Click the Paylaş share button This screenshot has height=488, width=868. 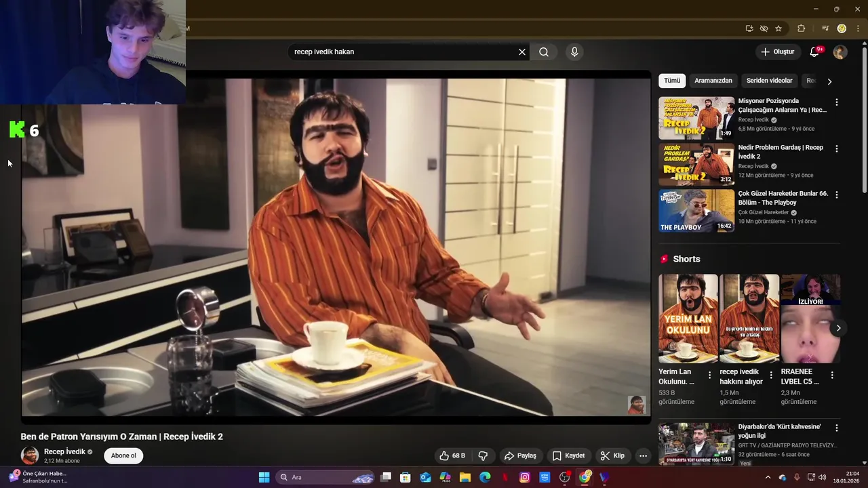[520, 455]
